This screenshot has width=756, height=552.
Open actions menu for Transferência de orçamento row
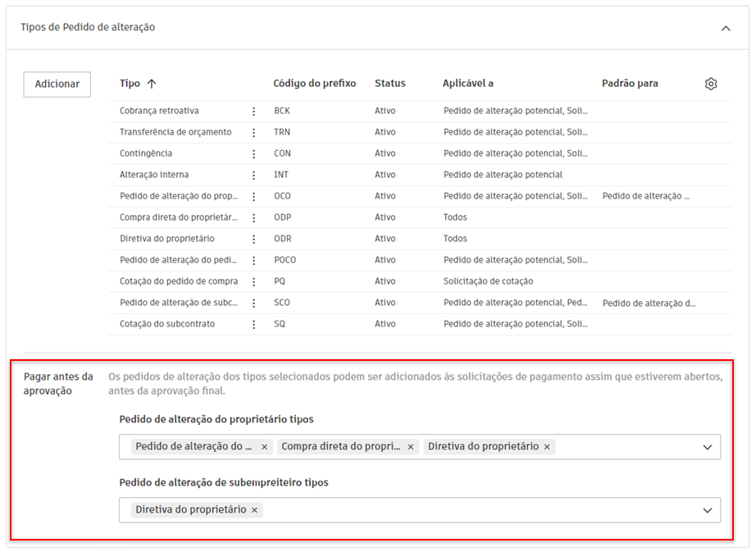tap(254, 133)
